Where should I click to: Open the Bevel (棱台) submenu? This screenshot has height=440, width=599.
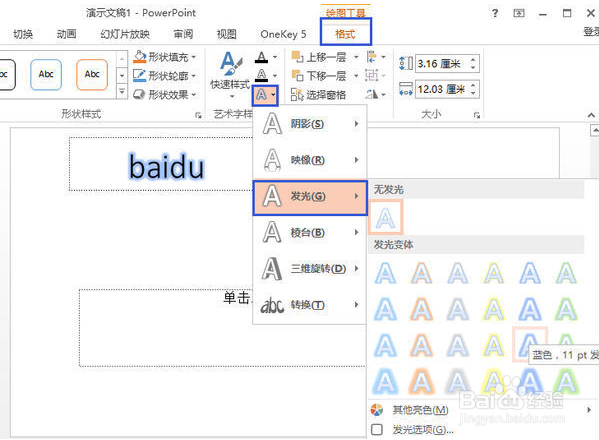(310, 232)
